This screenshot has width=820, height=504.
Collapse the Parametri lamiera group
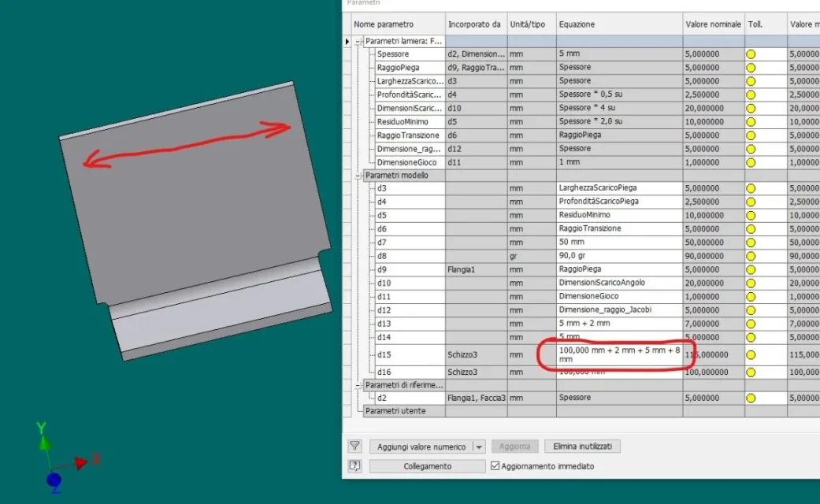[358, 41]
